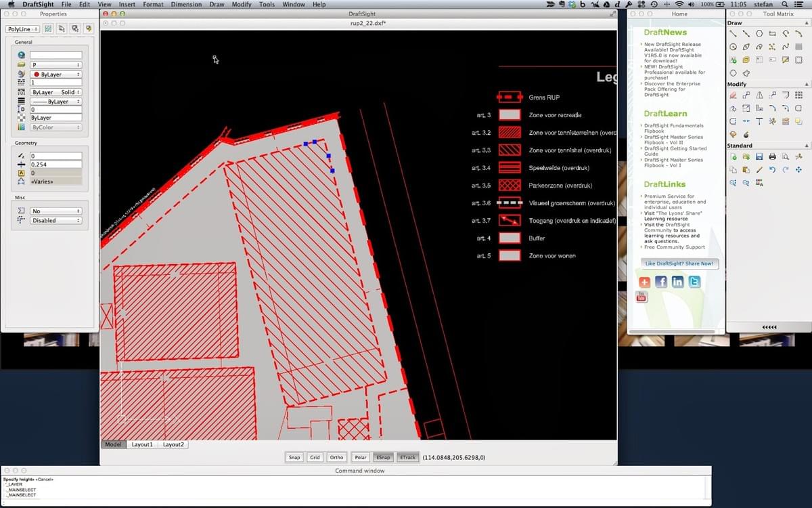Select the Ellipse draw tool
Image resolution: width=812 pixels, height=508 pixels.
point(746,47)
